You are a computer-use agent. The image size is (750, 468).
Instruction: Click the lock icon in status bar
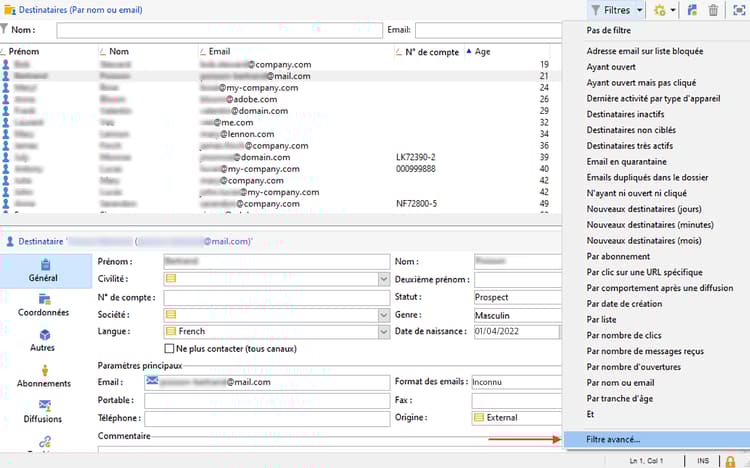[730, 461]
